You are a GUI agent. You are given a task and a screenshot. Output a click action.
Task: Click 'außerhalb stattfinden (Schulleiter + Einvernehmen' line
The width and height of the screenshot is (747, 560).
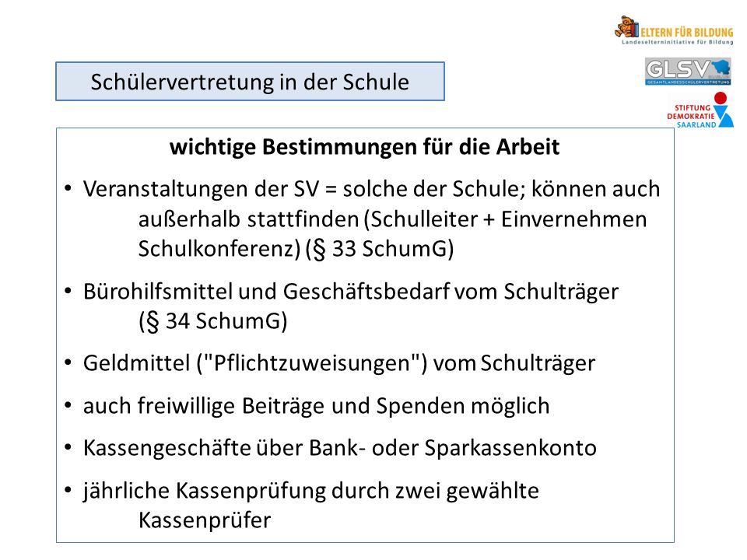pyautogui.click(x=392, y=220)
